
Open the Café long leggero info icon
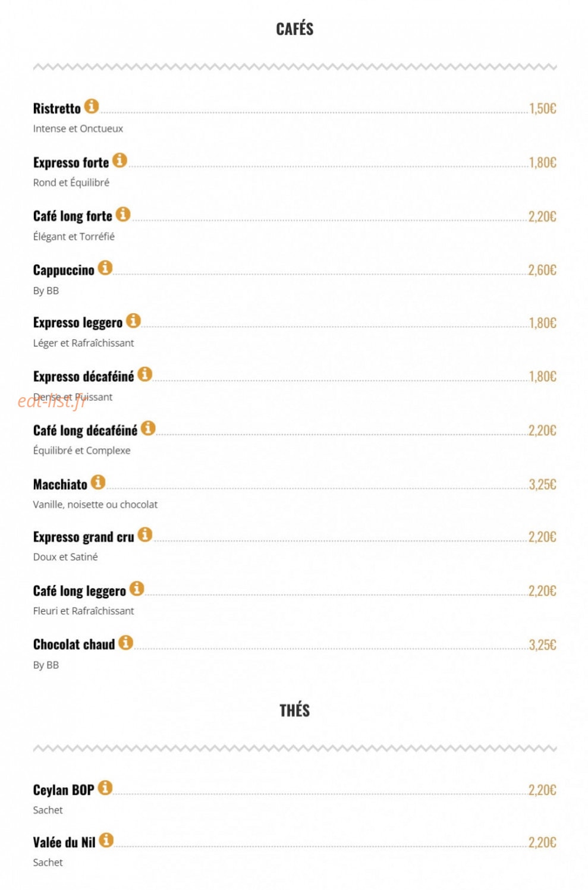137,589
